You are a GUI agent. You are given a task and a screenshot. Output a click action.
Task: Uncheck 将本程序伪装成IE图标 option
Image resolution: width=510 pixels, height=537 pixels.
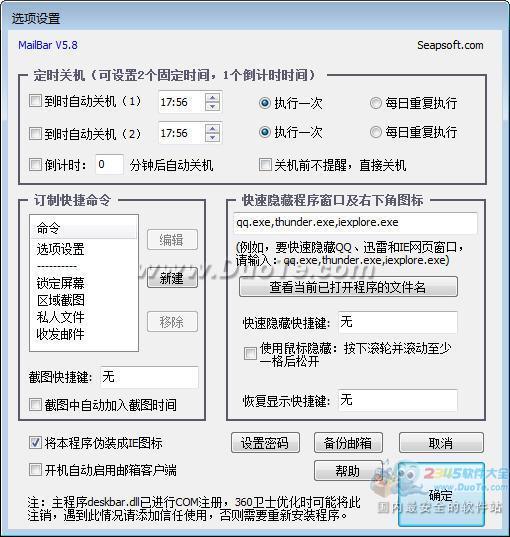(35, 443)
